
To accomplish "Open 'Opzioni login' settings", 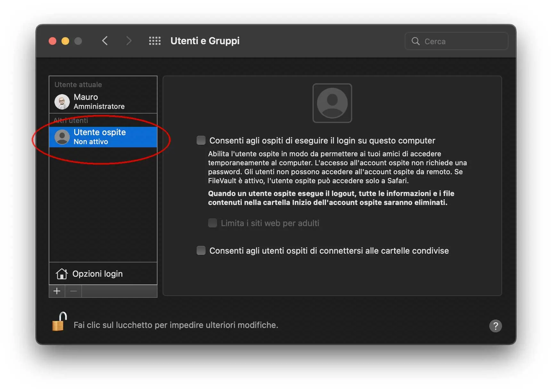I will (x=97, y=274).
